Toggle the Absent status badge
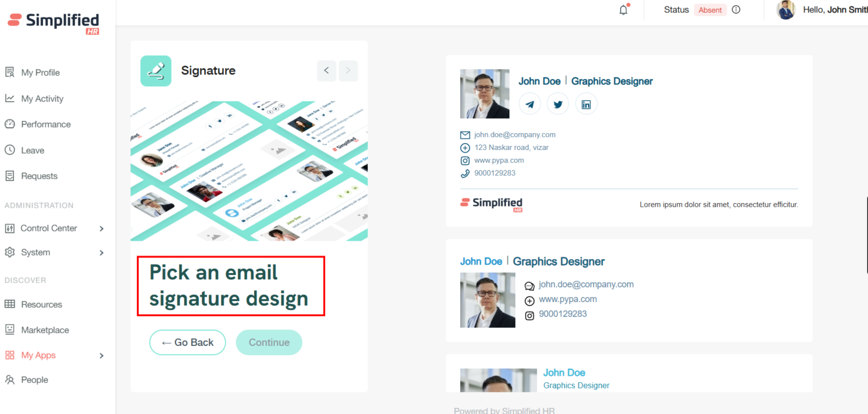The width and height of the screenshot is (868, 414). click(x=710, y=10)
